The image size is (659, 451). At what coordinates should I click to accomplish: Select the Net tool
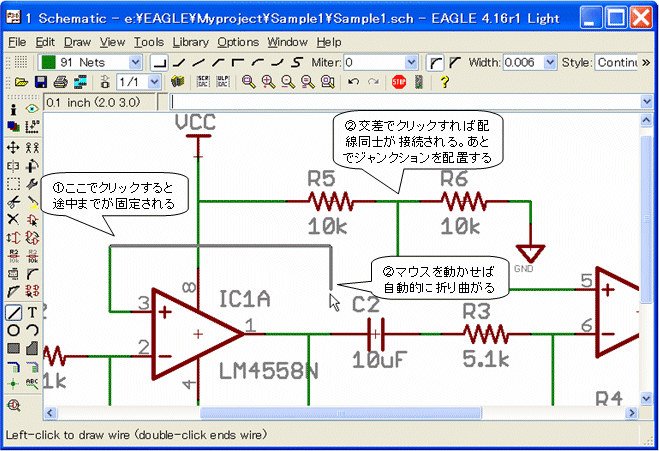[32, 367]
